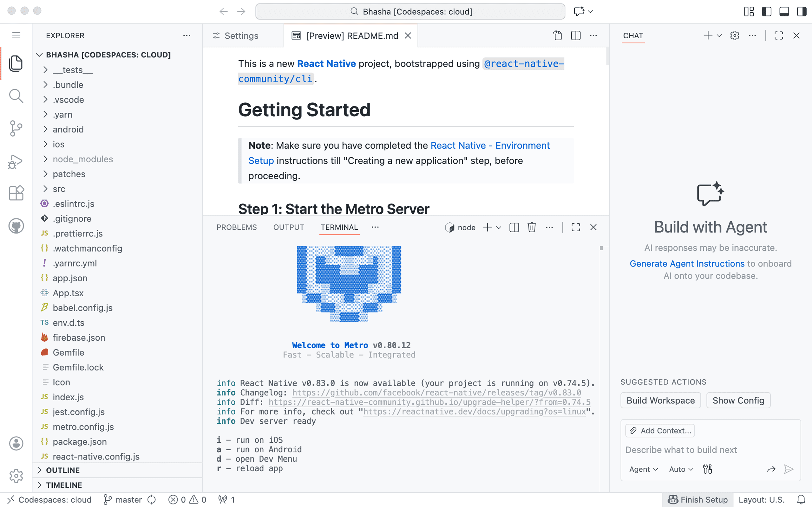The image size is (812, 507).
Task: Click chat tools configuration icon
Action: click(707, 469)
